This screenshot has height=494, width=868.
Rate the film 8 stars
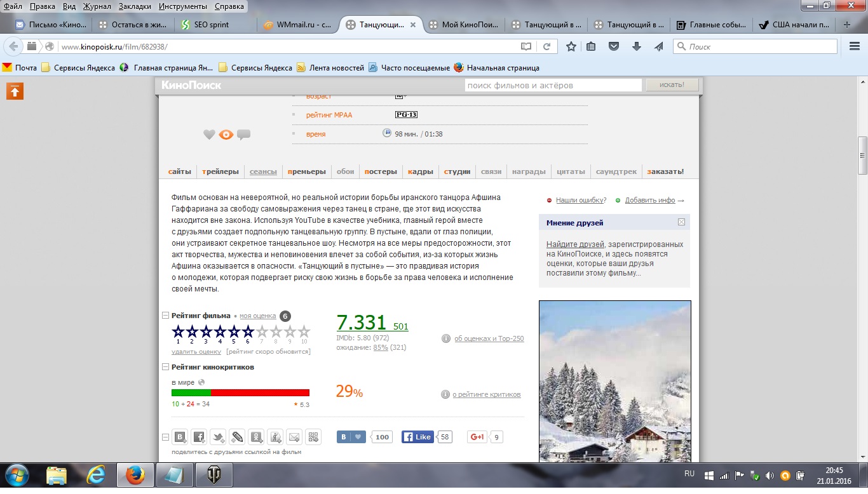(x=276, y=331)
